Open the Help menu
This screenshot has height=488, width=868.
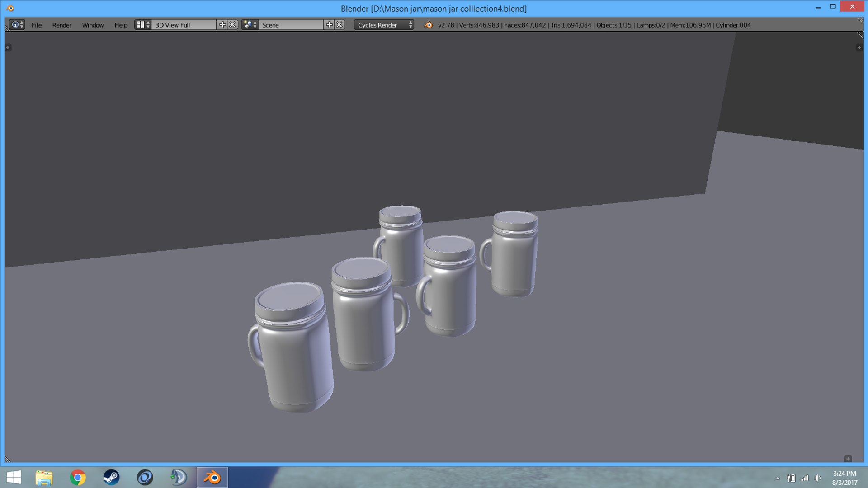(x=121, y=25)
